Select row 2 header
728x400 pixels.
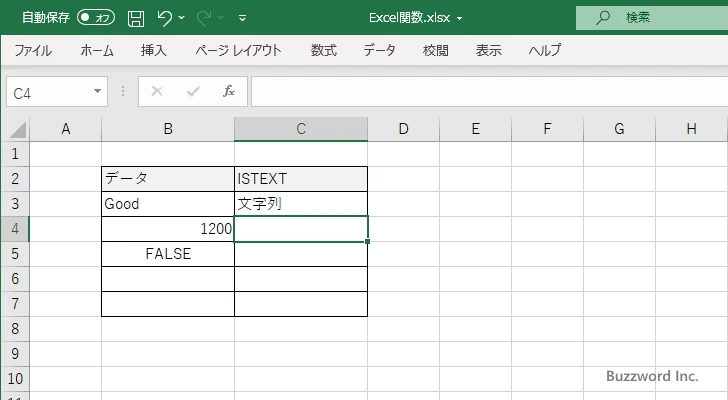15,179
